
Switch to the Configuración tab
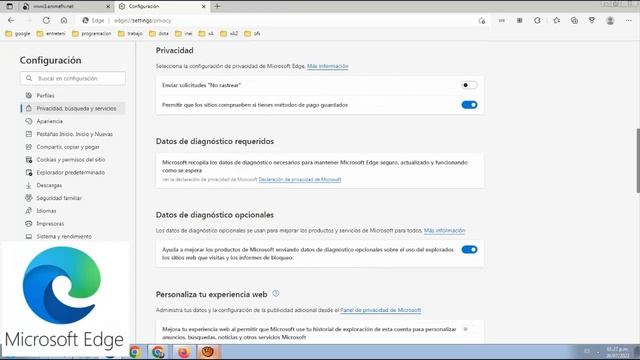(x=161, y=6)
